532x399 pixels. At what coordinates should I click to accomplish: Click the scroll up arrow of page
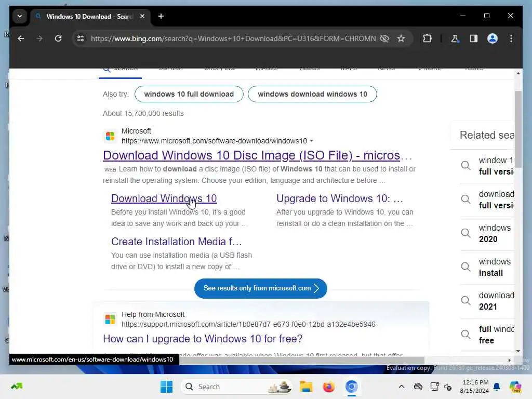click(x=518, y=73)
